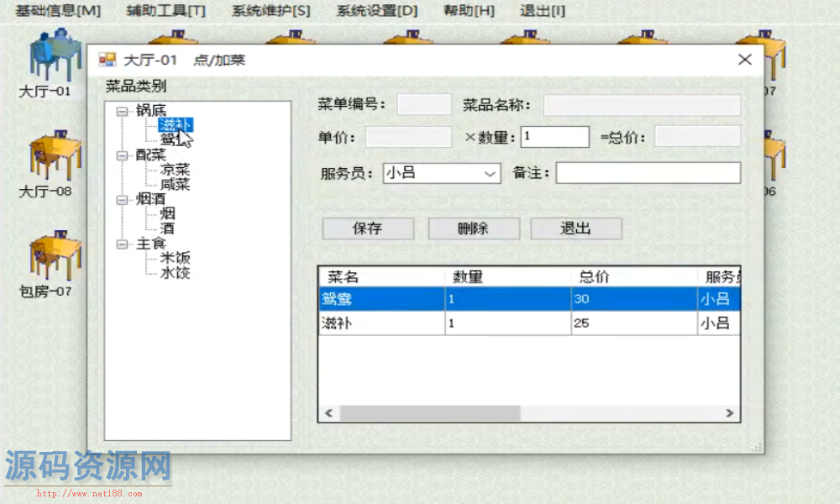Open the 系统维护[S] menu
The image size is (840, 504).
(270, 11)
